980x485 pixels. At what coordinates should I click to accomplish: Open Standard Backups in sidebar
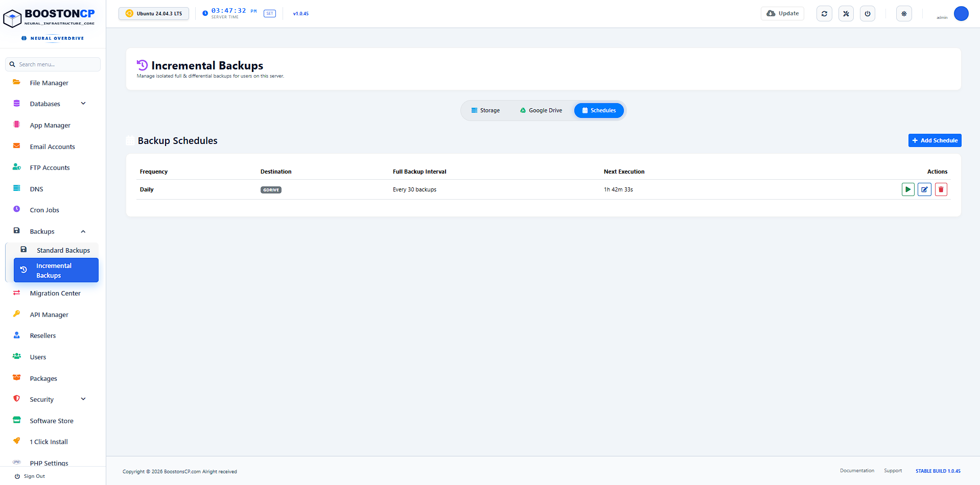pyautogui.click(x=55, y=250)
